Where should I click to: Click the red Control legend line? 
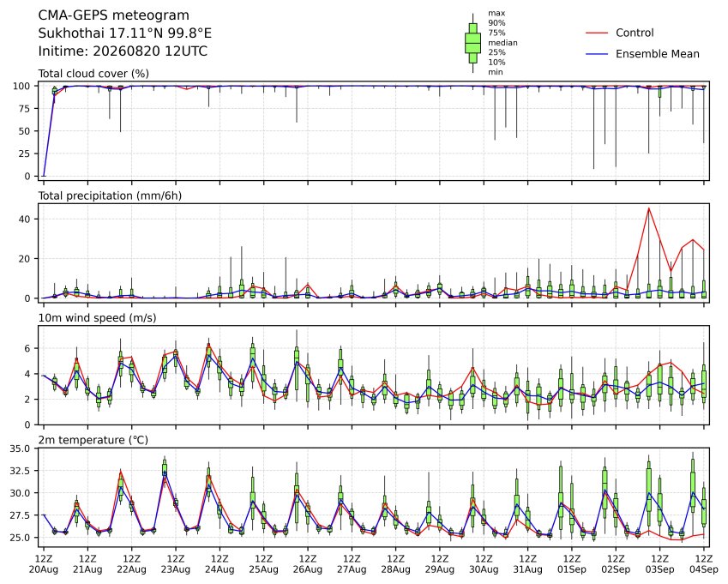[597, 33]
